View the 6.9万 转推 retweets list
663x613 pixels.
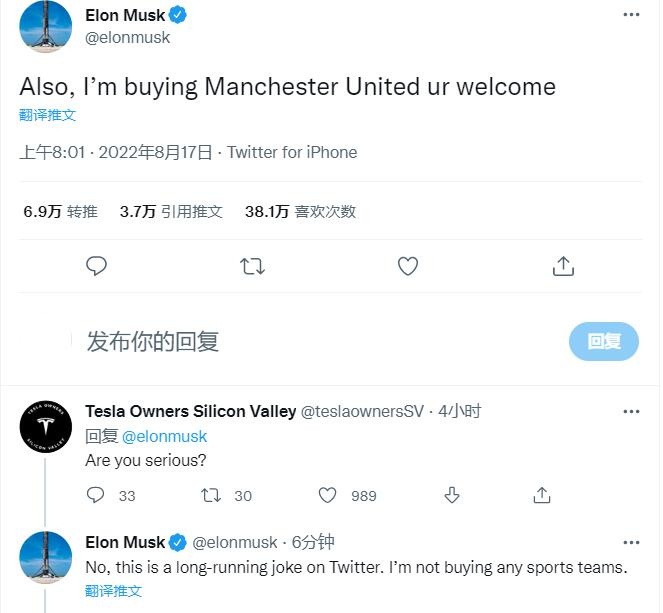(60, 212)
